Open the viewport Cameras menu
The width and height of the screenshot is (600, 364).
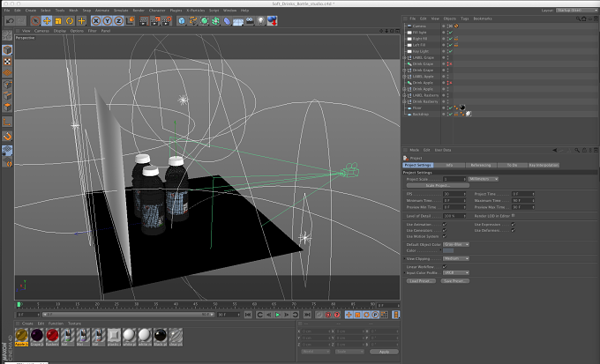click(x=41, y=31)
